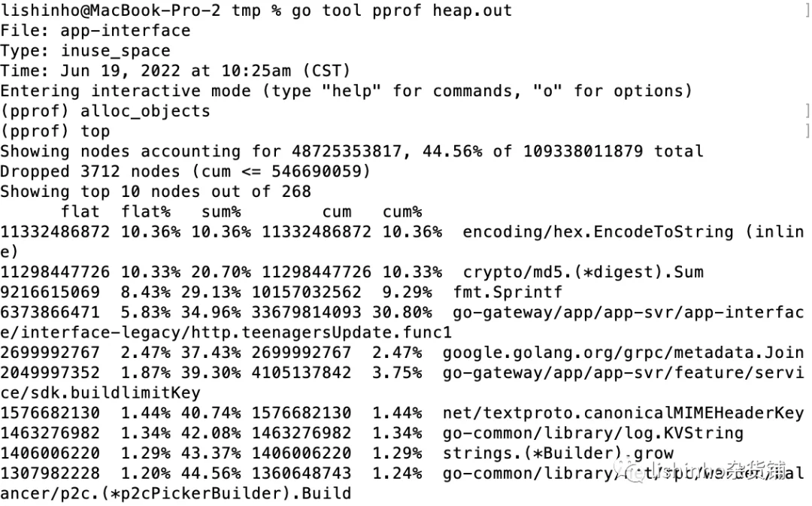Click the flat% column header
The height and width of the screenshot is (506, 812).
(146, 212)
